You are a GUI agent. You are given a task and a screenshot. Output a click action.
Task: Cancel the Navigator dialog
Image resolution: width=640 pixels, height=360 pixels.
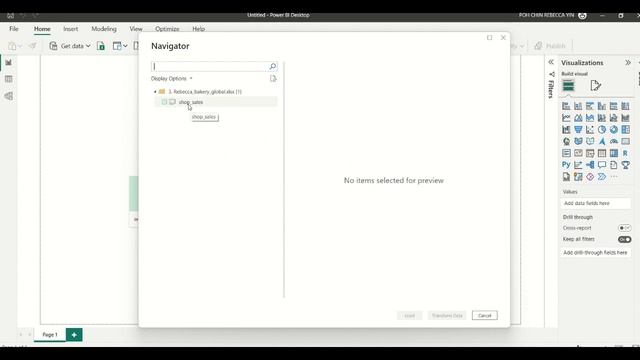click(x=484, y=316)
